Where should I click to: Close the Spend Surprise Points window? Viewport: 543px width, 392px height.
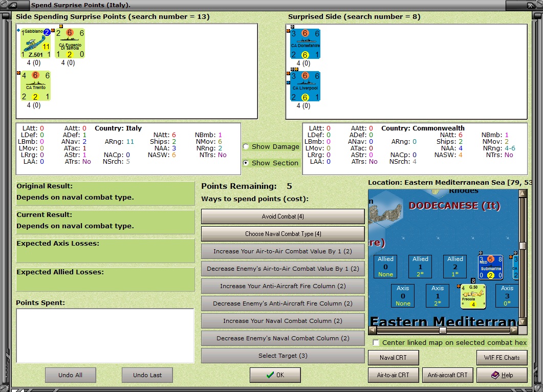(x=530, y=5)
